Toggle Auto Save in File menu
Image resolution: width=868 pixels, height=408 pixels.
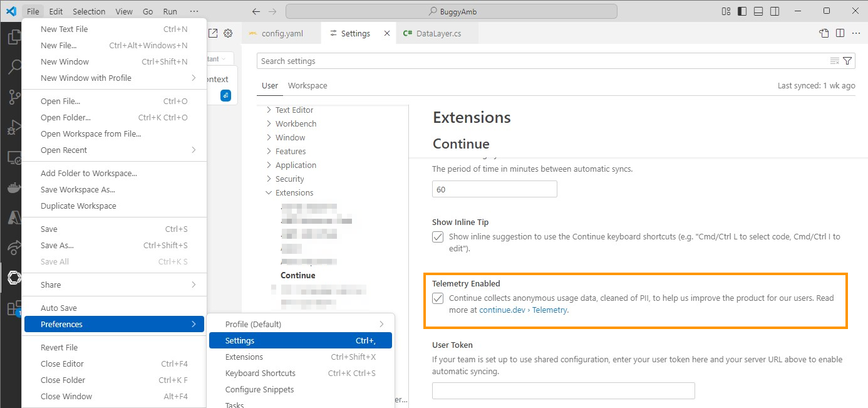pyautogui.click(x=114, y=308)
